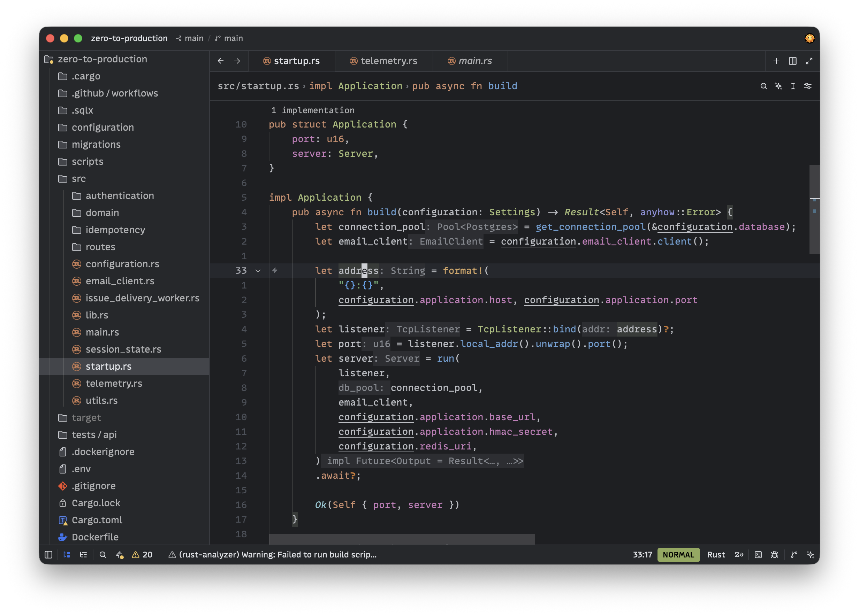Toggle the project panel in status bar

[67, 555]
